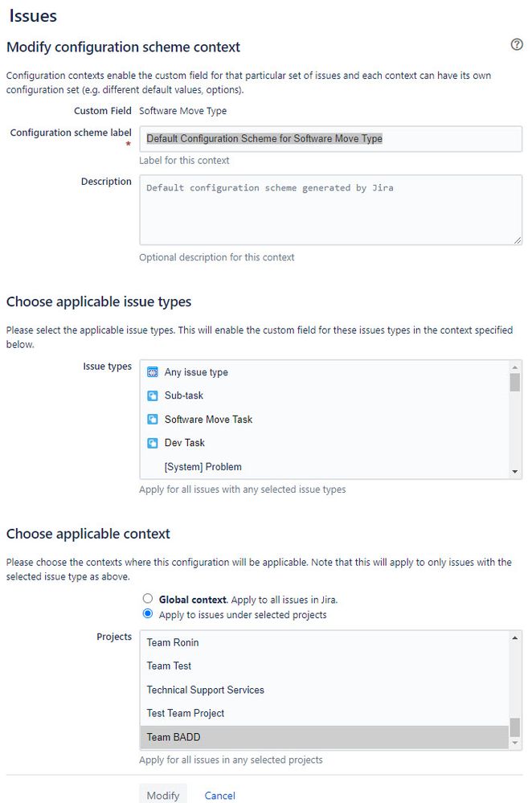Click the projects list up arrow
Viewport: 532px width, 803px height.
[x=515, y=637]
